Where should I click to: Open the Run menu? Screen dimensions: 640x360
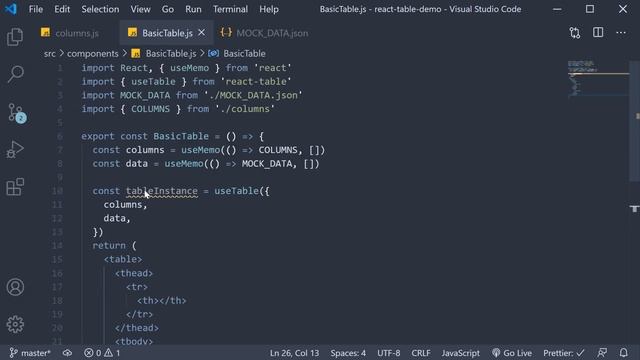point(193,9)
